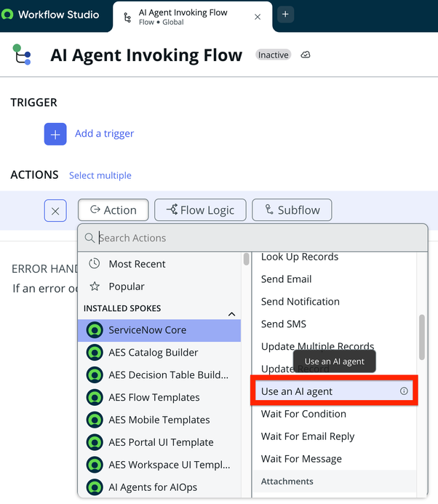
Task: Click the Search Actions field
Action: [x=252, y=238]
